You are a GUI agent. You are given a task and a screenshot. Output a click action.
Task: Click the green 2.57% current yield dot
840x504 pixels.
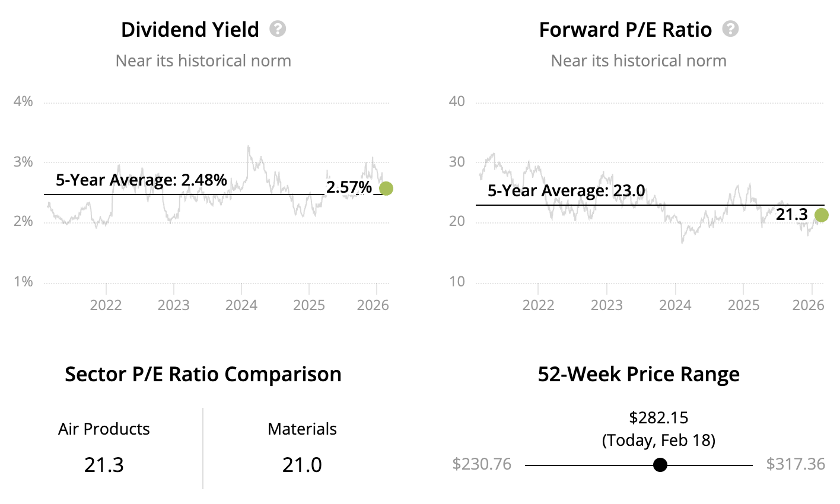click(x=386, y=189)
